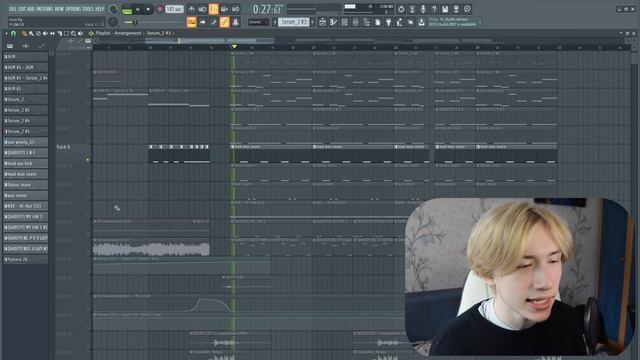Image resolution: width=640 pixels, height=360 pixels.
Task: Select the playlist mute tool icon
Action: 45,33
